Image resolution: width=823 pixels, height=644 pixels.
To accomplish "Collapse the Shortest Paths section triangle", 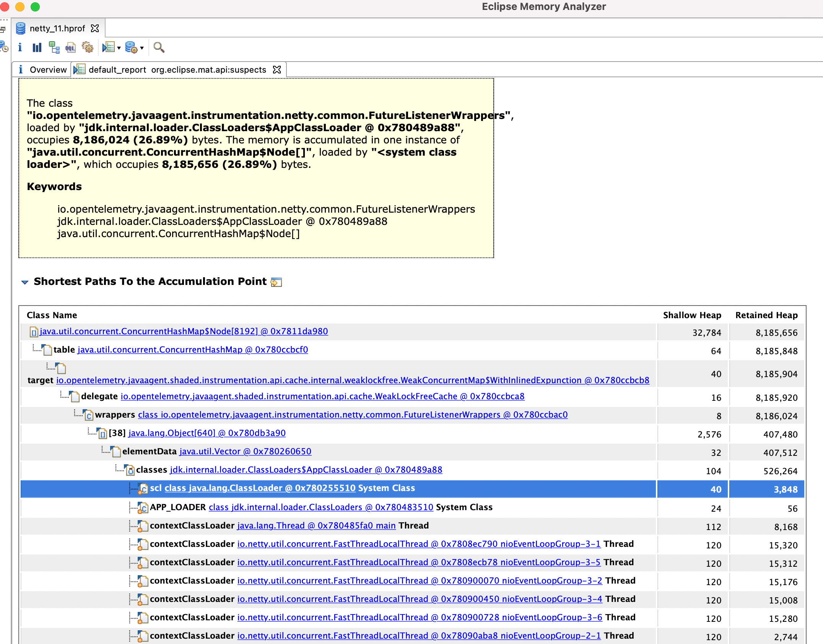I will (x=24, y=282).
